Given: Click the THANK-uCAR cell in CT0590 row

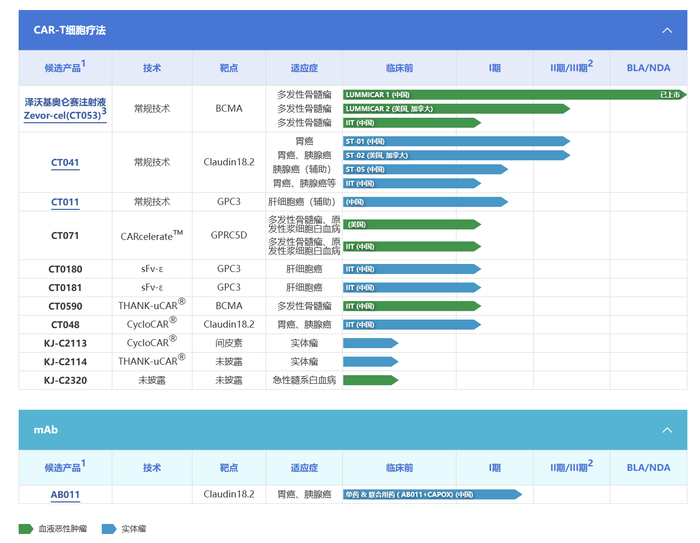Looking at the screenshot, I should 152,305.
